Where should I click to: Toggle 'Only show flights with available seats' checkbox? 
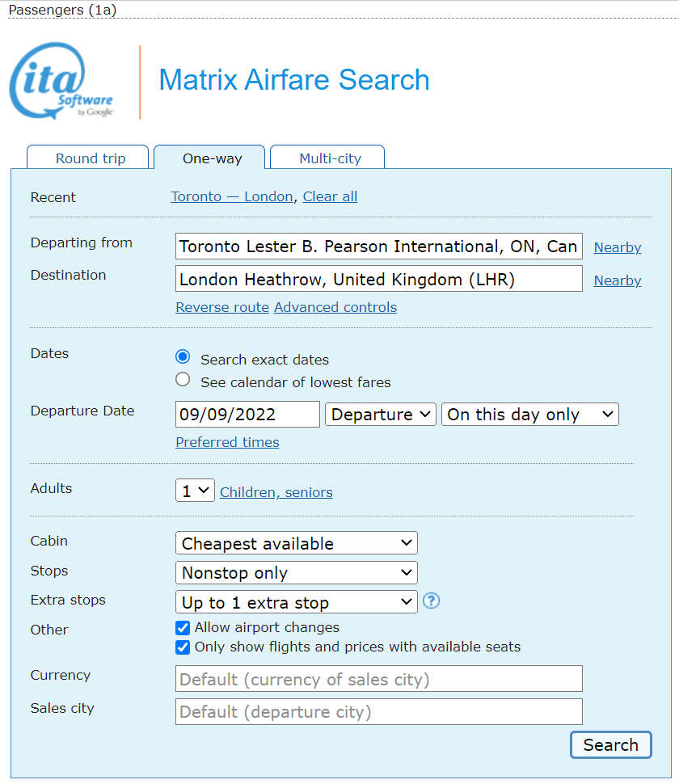tap(183, 647)
